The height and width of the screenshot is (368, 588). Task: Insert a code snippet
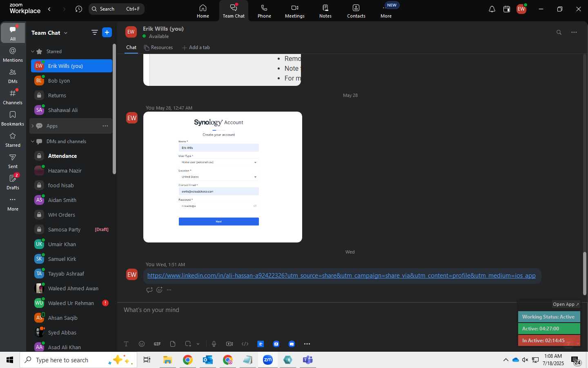[245, 344]
